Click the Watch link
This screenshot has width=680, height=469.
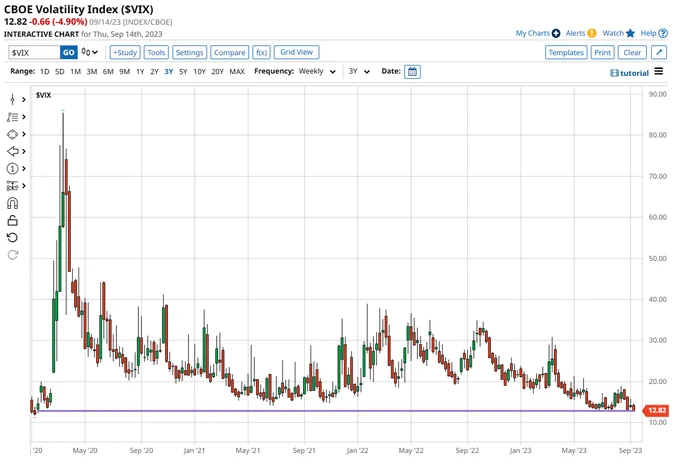click(x=613, y=33)
